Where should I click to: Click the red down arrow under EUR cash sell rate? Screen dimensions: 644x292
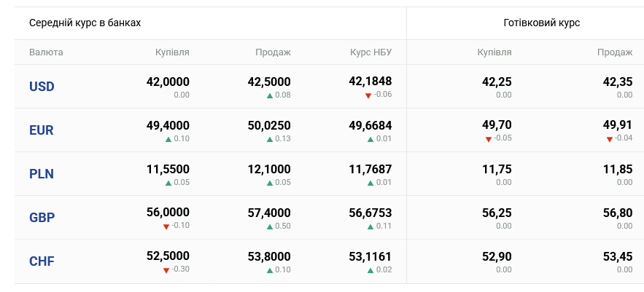[x=609, y=139]
